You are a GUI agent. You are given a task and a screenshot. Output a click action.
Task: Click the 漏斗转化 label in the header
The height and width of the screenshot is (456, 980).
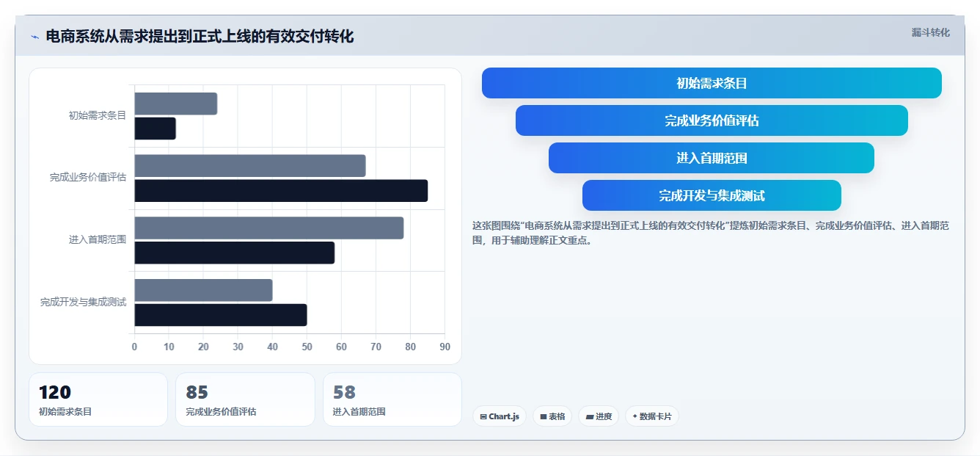tap(930, 32)
